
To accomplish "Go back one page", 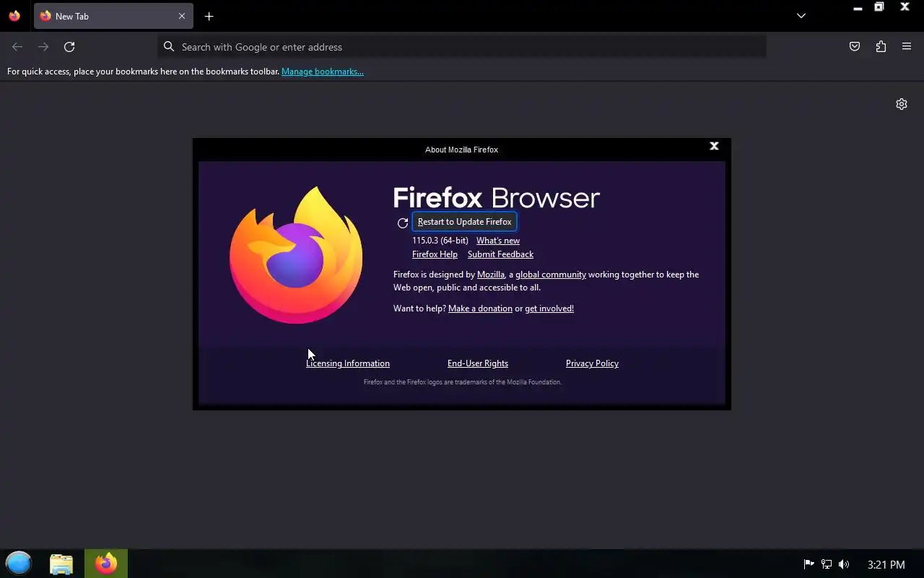I will [17, 47].
